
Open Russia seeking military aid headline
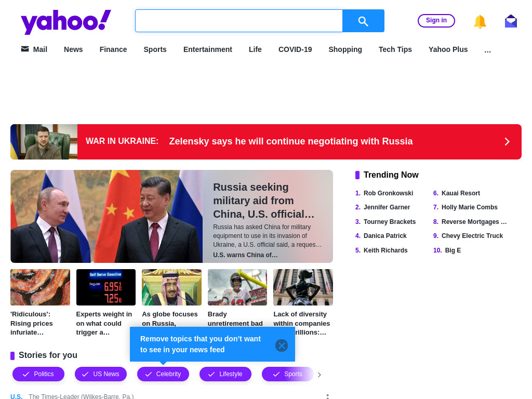click(x=263, y=201)
